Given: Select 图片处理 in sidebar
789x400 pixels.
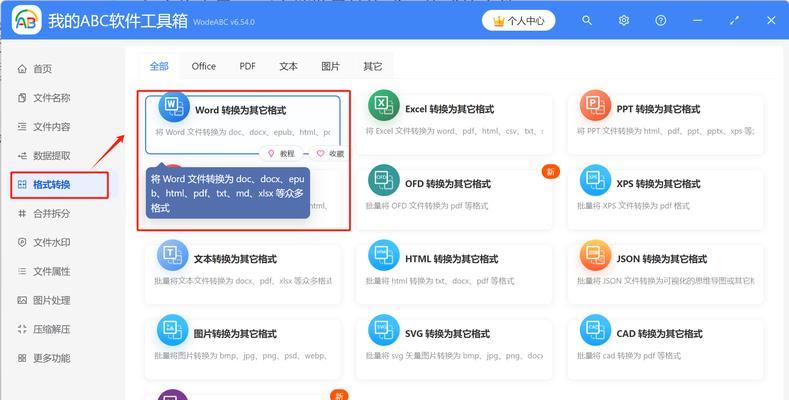Looking at the screenshot, I should tap(52, 300).
